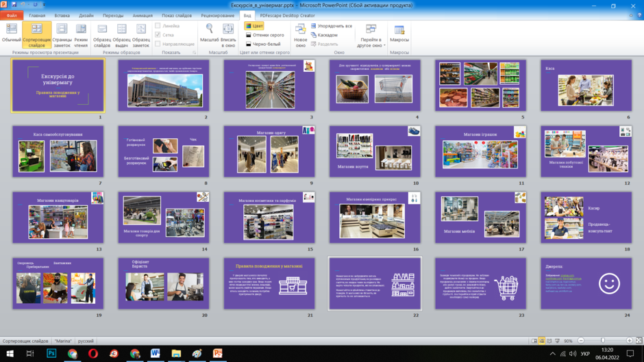
Task: Enable the Линейка ruler checkbox
Action: [158, 25]
